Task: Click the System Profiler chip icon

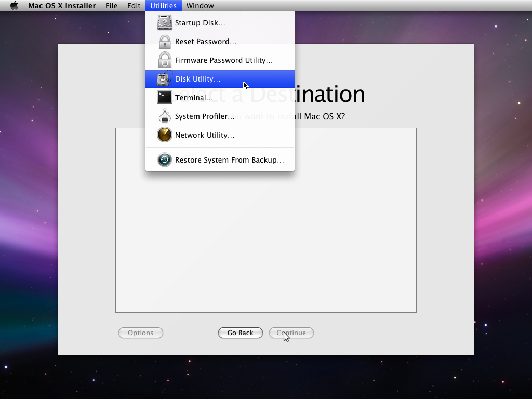Action: pos(165,116)
